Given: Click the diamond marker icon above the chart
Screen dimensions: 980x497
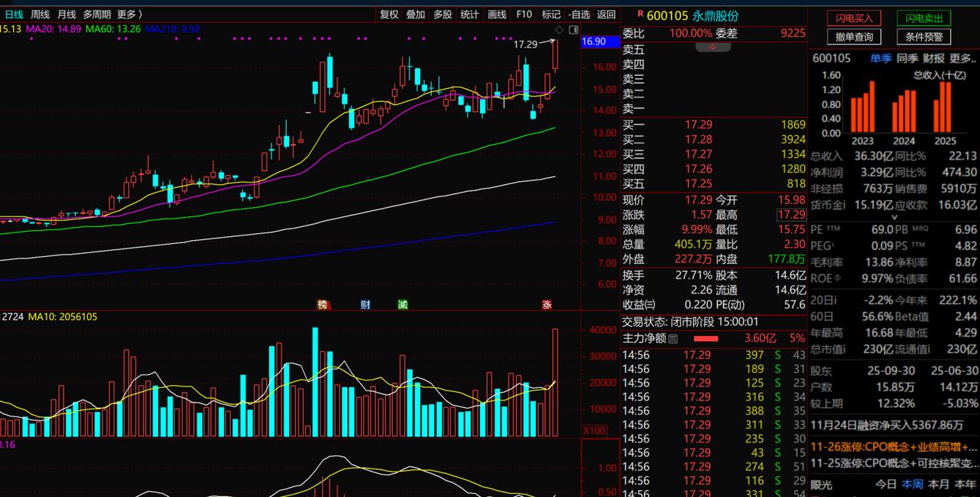Looking at the screenshot, I should pyautogui.click(x=559, y=30).
